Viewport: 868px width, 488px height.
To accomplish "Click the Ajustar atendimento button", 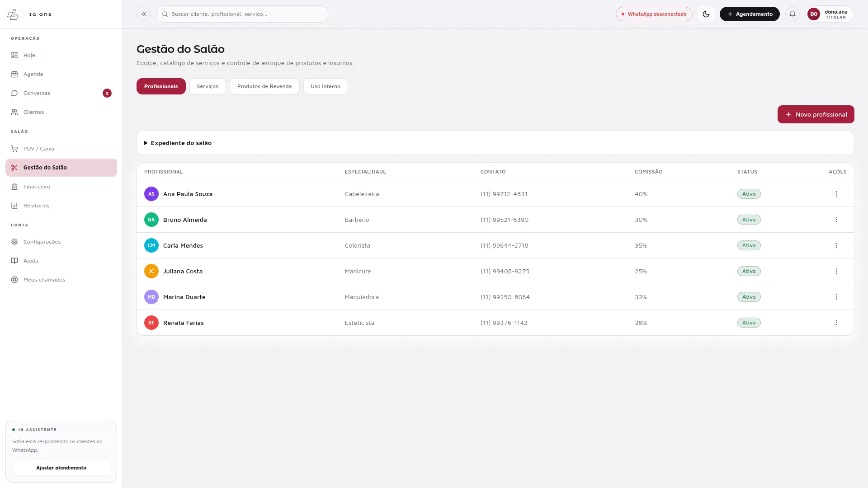I will pos(61,468).
